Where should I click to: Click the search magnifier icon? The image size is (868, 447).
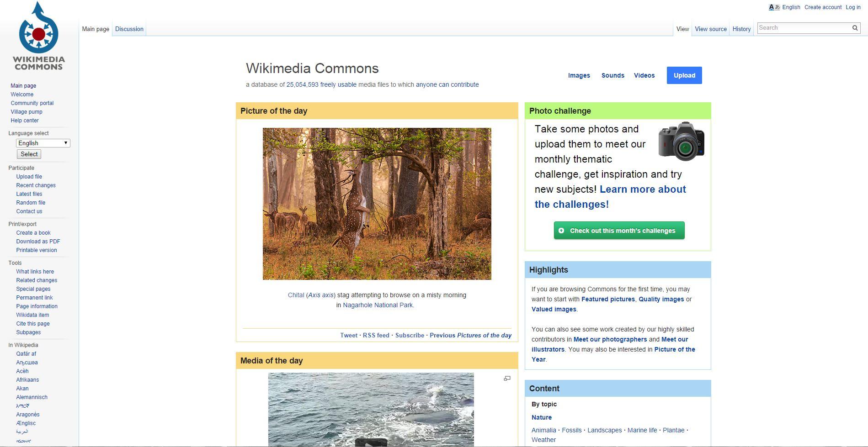[x=855, y=28]
